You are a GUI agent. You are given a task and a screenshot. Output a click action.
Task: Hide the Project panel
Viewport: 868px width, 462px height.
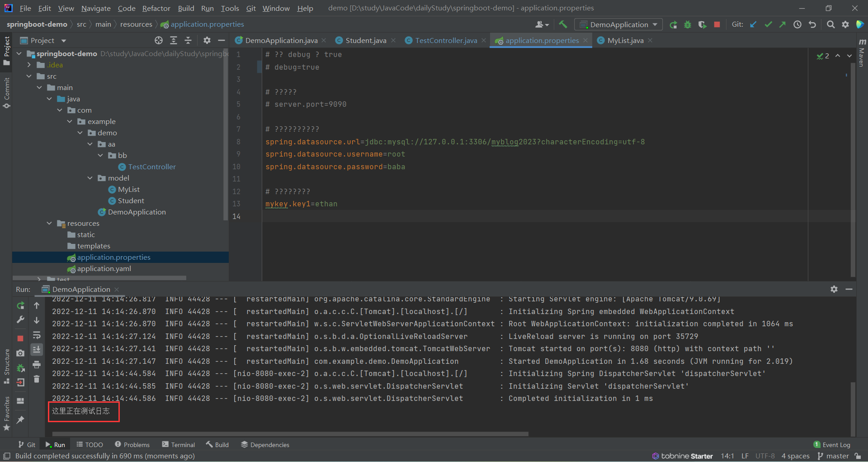[x=222, y=40]
